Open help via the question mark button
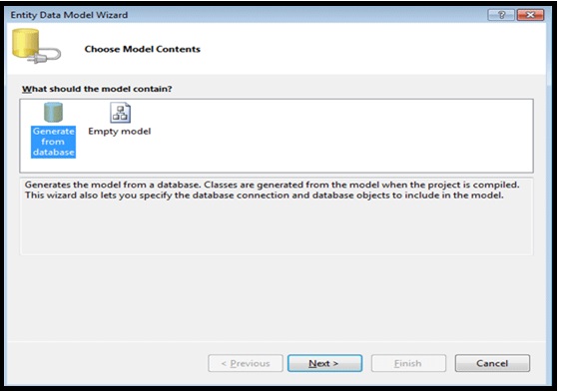Image resolution: width=576 pixels, height=392 pixels. [501, 15]
